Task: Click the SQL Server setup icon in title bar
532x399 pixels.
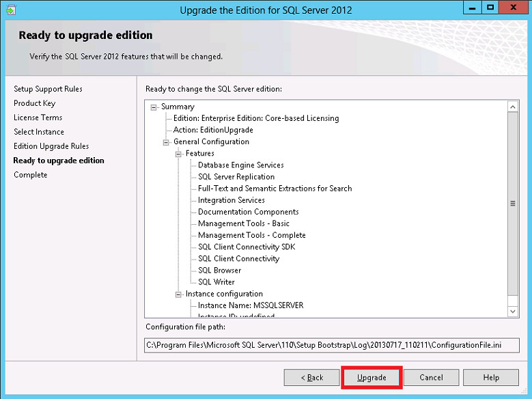Action: point(11,10)
